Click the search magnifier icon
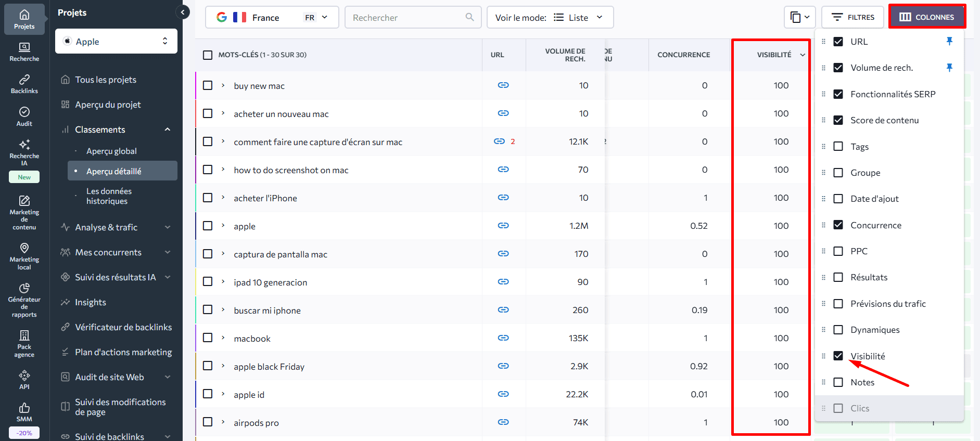Viewport: 980px width, 441px height. point(470,17)
